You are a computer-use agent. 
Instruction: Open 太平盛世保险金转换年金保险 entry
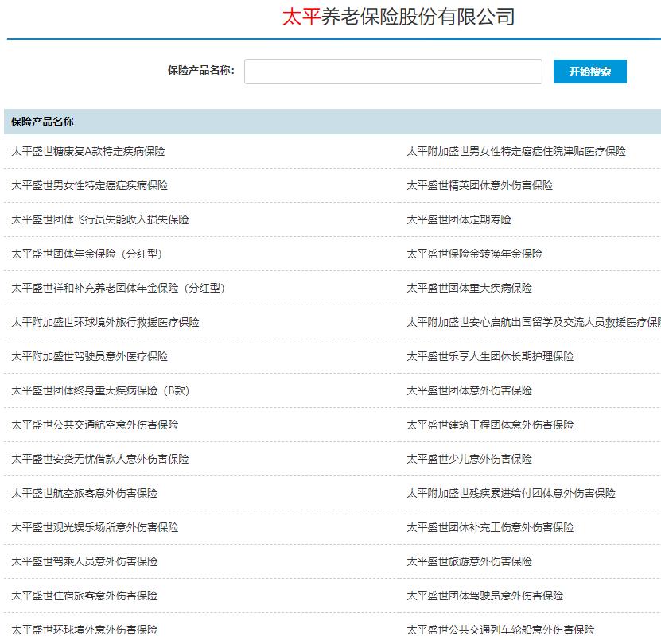[x=473, y=254]
